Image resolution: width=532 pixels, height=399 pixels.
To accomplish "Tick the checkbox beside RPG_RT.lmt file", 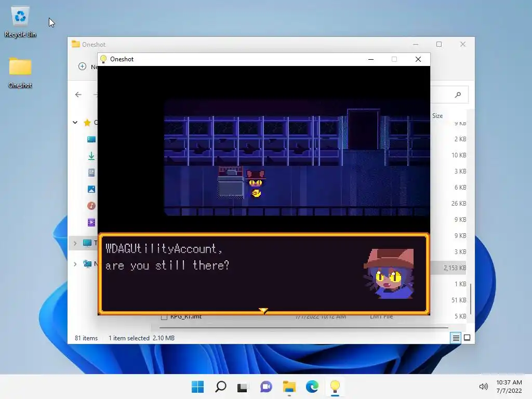I will point(164,317).
